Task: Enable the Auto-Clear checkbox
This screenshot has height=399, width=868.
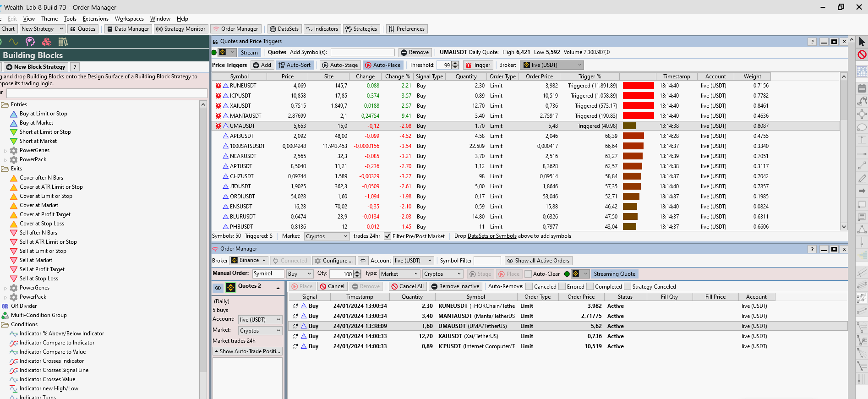Action: click(x=528, y=274)
